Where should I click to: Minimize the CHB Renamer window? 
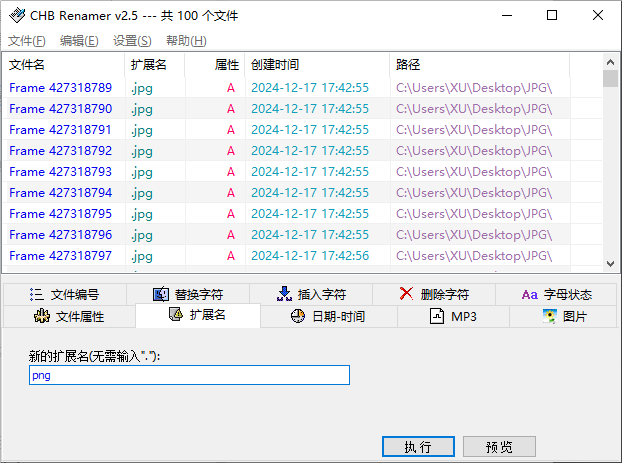(x=507, y=15)
